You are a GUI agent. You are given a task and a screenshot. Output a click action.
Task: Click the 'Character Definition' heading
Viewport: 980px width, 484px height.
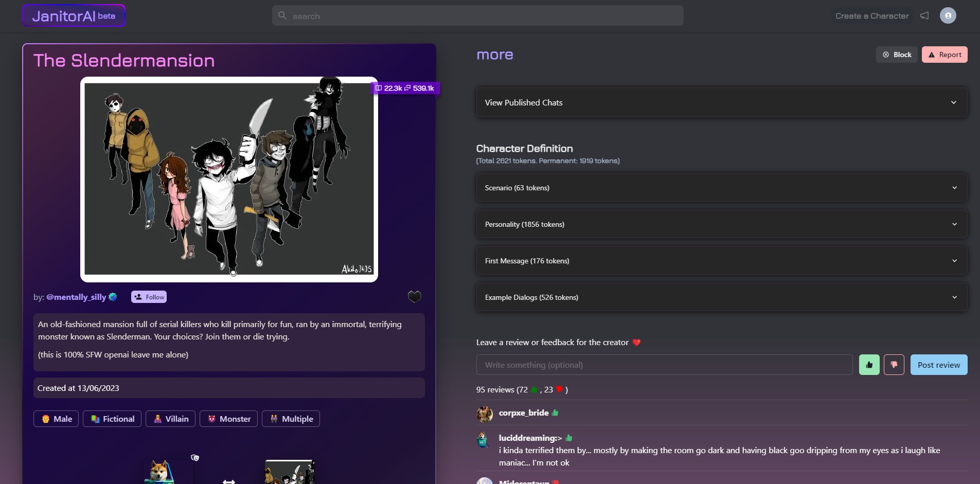click(524, 148)
